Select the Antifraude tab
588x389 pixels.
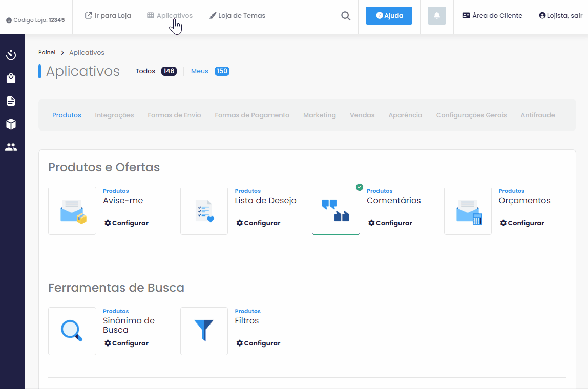pyautogui.click(x=538, y=115)
